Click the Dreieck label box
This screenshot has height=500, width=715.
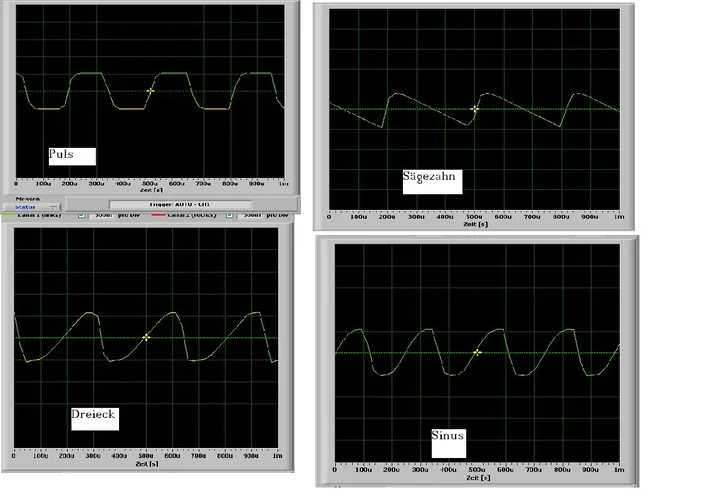point(95,419)
